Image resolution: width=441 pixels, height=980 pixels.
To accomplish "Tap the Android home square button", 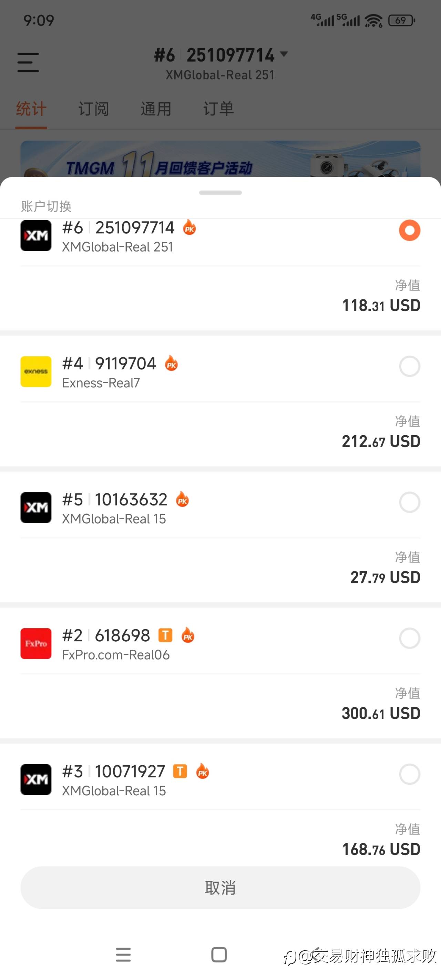I will tap(219, 955).
